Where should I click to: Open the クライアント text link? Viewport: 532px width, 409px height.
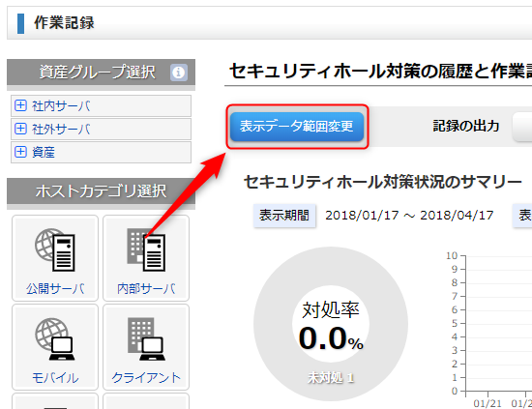[146, 377]
